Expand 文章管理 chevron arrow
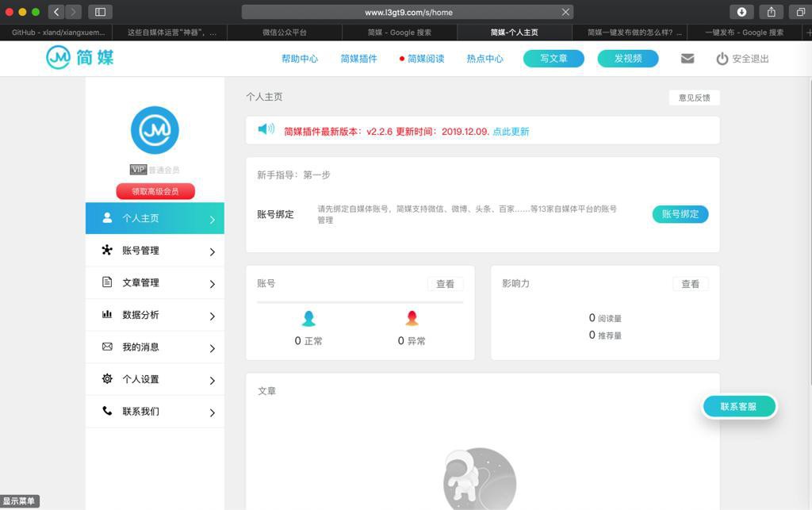 pos(212,284)
